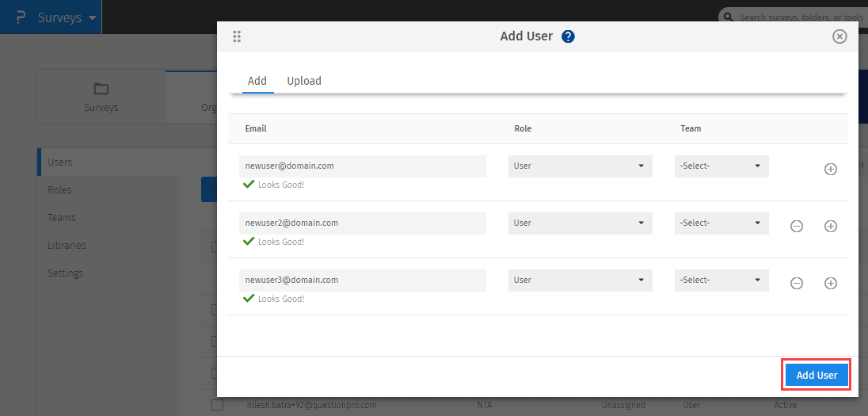Screen dimensions: 868x416
Task: Open the Team dropdown for newuser3@domain.com
Action: point(721,281)
